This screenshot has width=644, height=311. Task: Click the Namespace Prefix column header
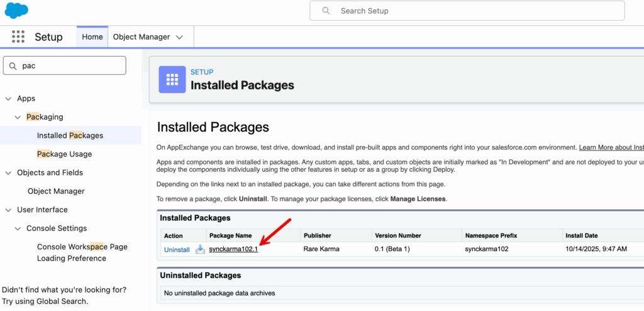(491, 235)
